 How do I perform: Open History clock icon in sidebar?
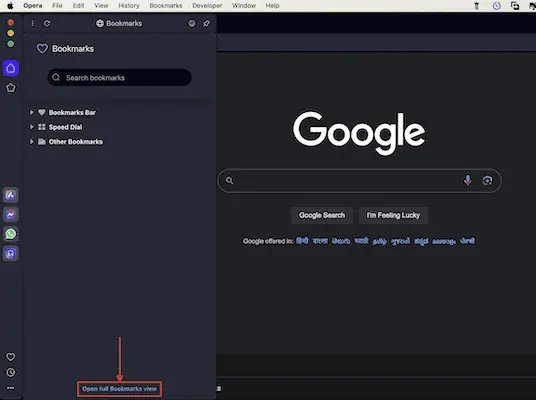click(x=11, y=372)
